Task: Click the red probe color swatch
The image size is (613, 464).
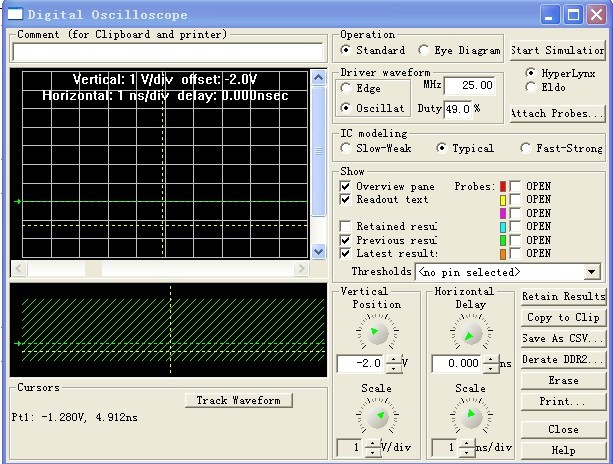Action: pos(504,187)
